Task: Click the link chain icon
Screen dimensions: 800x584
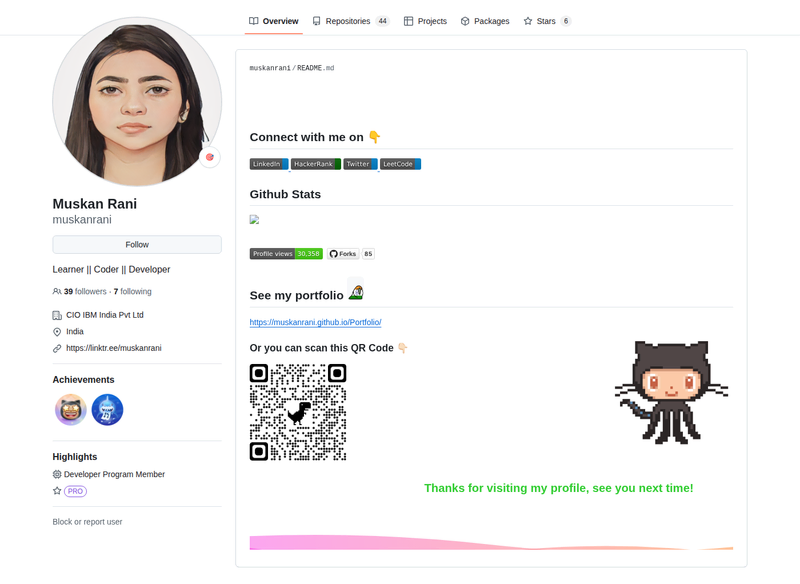Action: 57,348
